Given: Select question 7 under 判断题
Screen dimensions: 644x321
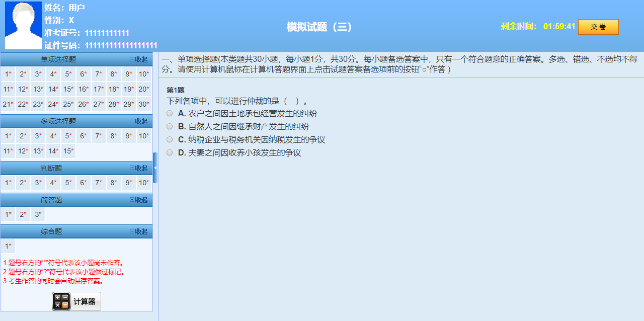Looking at the screenshot, I should [x=98, y=182].
